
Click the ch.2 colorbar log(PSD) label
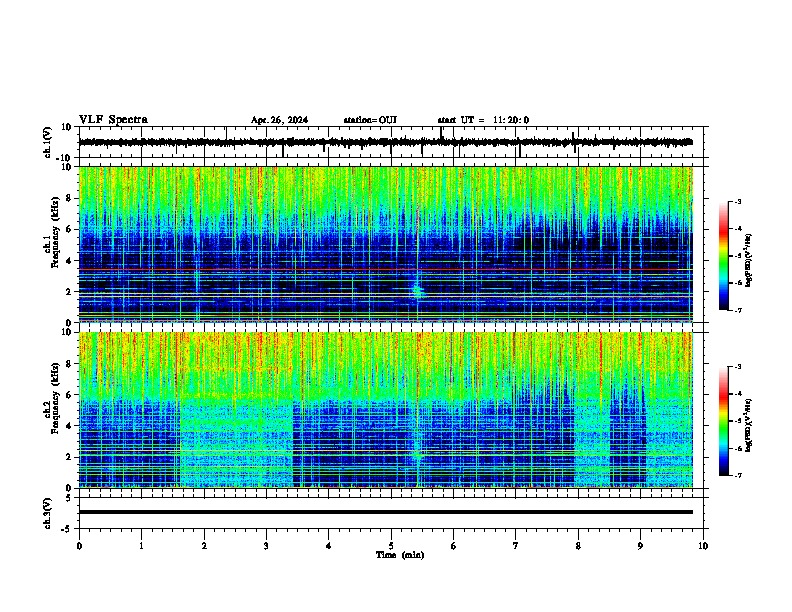coord(748,425)
